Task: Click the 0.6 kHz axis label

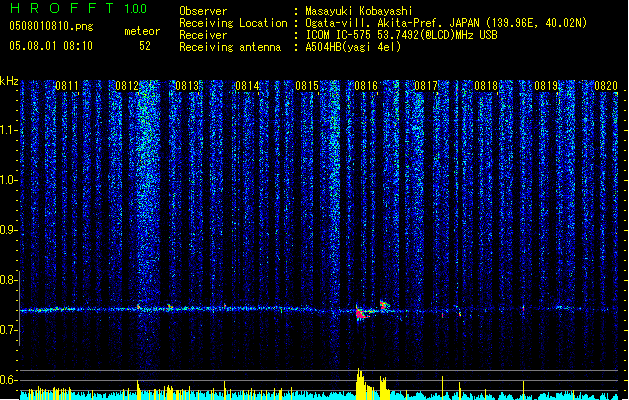Action: pos(9,380)
